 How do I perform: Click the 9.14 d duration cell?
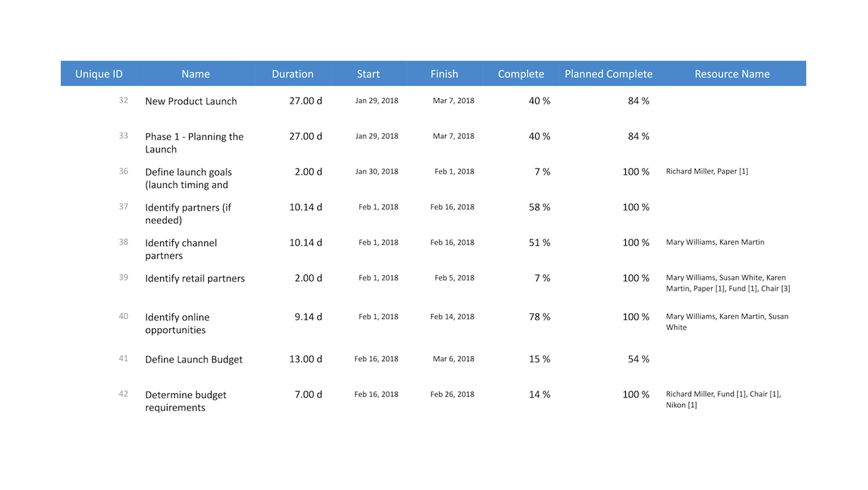(x=308, y=317)
